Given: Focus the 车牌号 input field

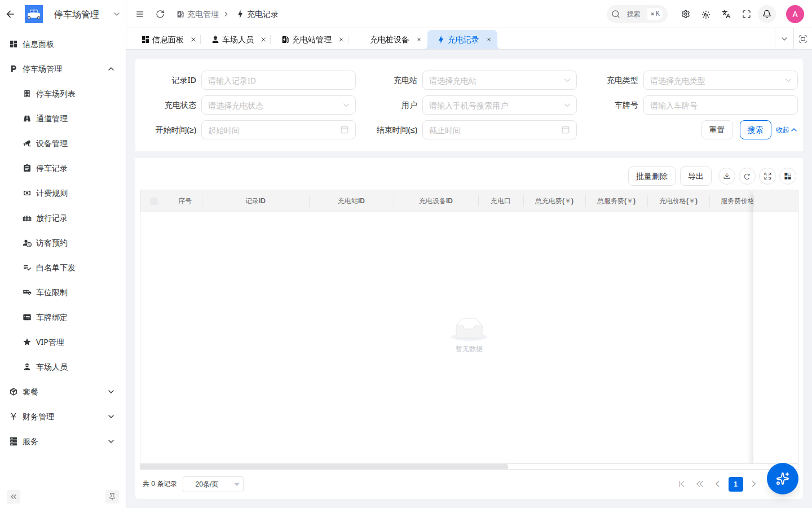Looking at the screenshot, I should (721, 105).
